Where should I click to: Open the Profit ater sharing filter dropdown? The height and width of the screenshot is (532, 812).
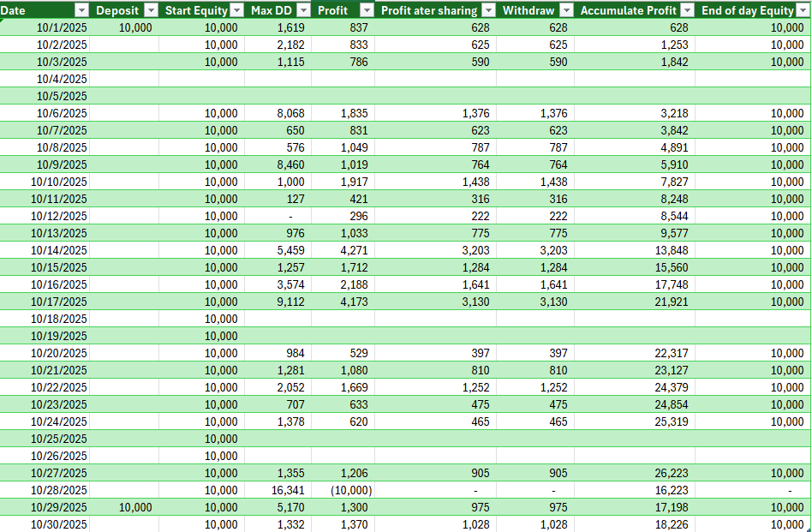[488, 10]
